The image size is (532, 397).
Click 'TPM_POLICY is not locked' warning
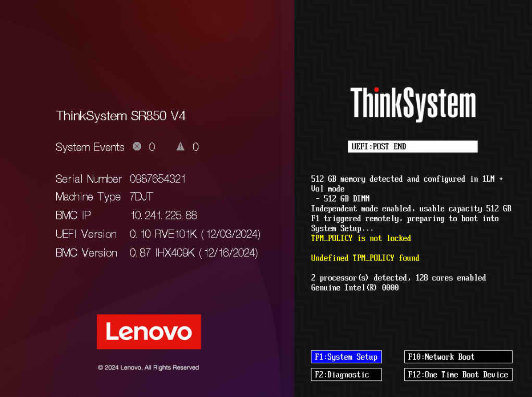(361, 238)
